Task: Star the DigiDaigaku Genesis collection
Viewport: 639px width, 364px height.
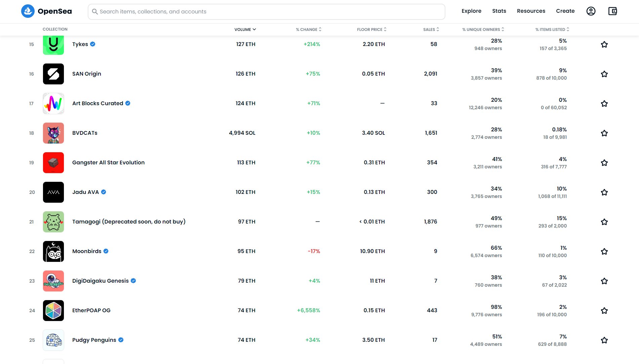Action: click(604, 281)
